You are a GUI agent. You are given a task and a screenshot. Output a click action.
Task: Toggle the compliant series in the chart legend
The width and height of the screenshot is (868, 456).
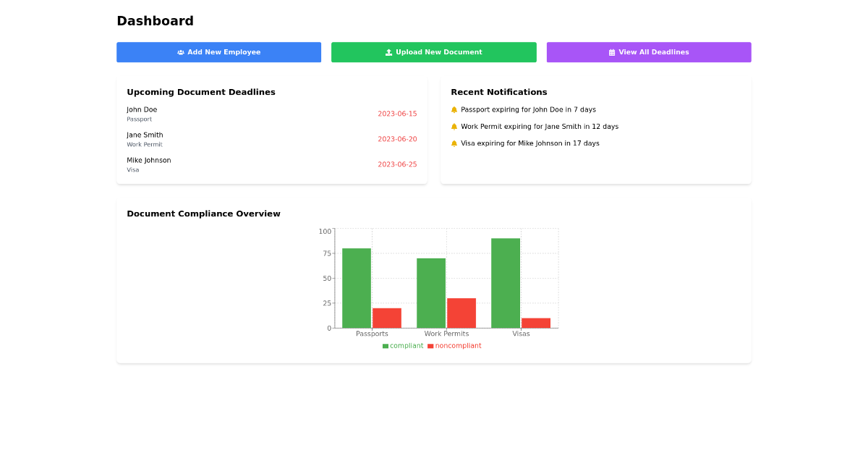coord(402,345)
